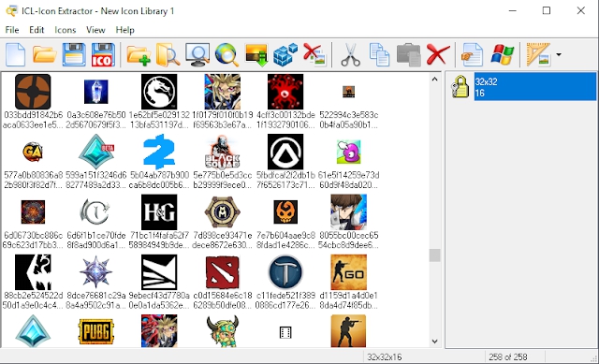Select red octopus icon 4cff3c00132bde
599x364 pixels.
[285, 92]
